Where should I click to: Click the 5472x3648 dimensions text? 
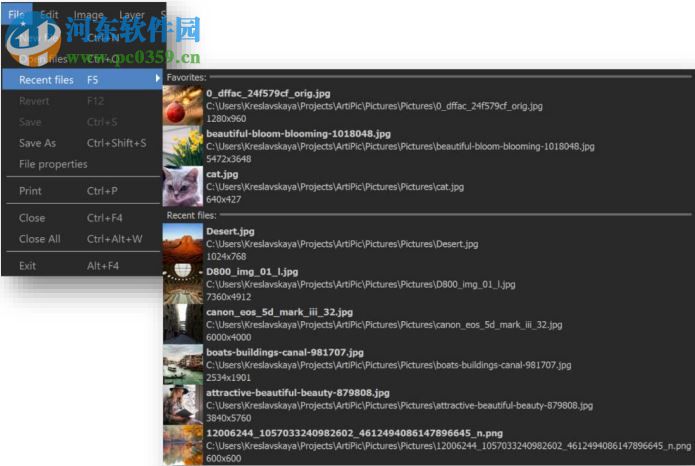[228, 159]
